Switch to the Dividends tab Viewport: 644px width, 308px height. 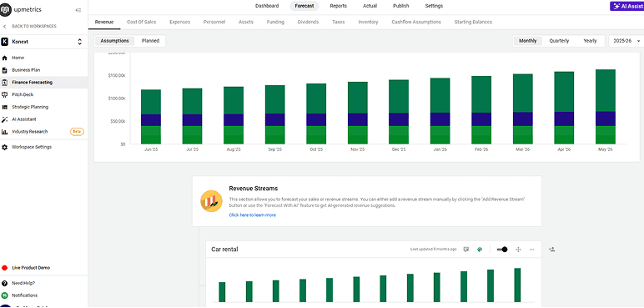[x=308, y=23]
